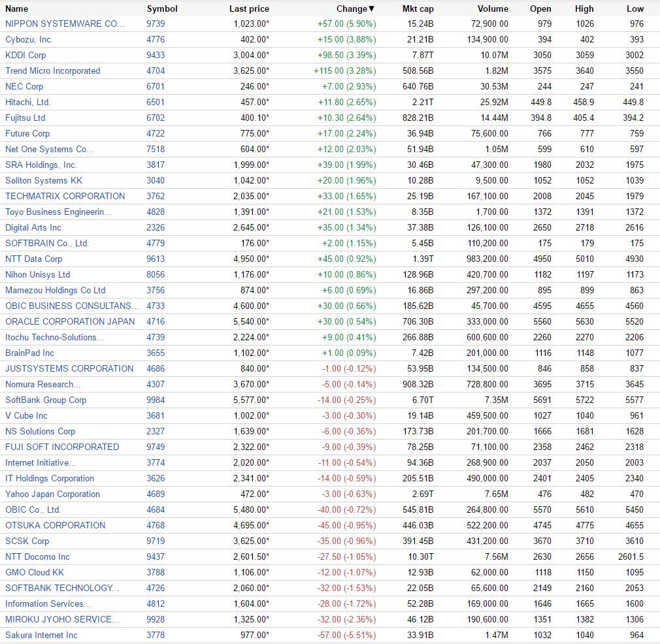Sort by the Volume column header

(x=493, y=9)
